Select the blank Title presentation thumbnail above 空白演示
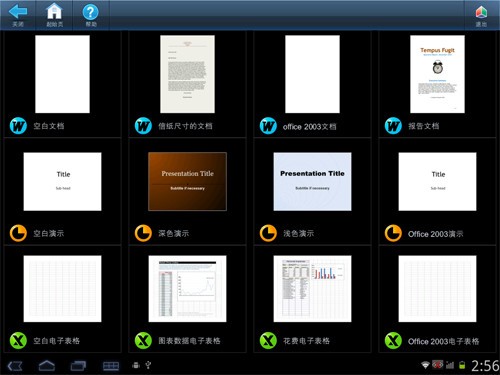 pos(62,182)
